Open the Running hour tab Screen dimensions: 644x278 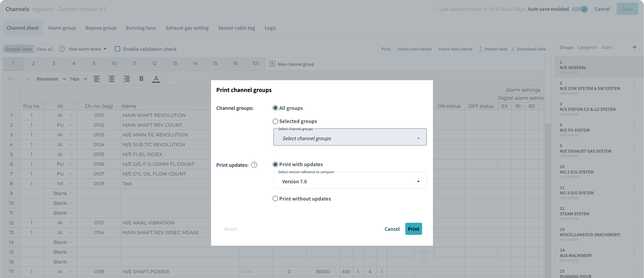coord(141,28)
